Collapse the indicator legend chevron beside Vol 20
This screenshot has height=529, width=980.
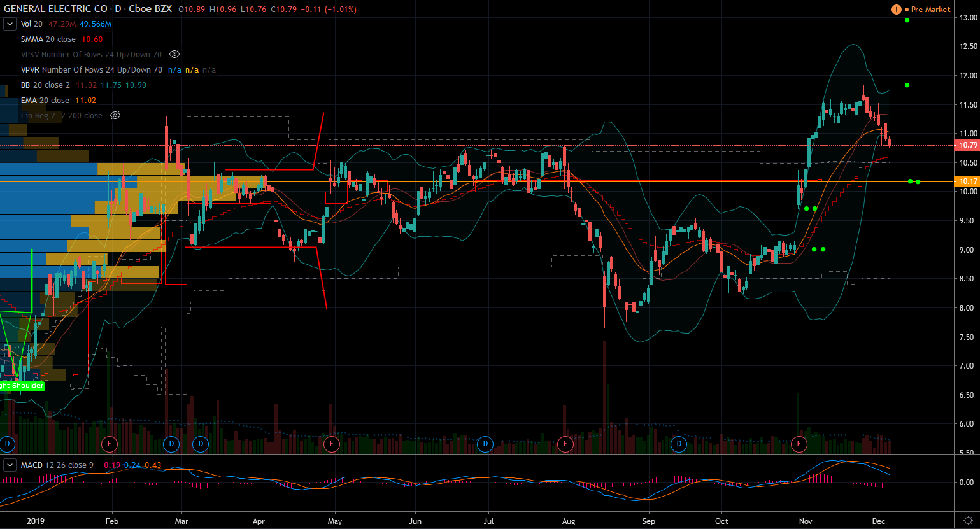coord(10,24)
